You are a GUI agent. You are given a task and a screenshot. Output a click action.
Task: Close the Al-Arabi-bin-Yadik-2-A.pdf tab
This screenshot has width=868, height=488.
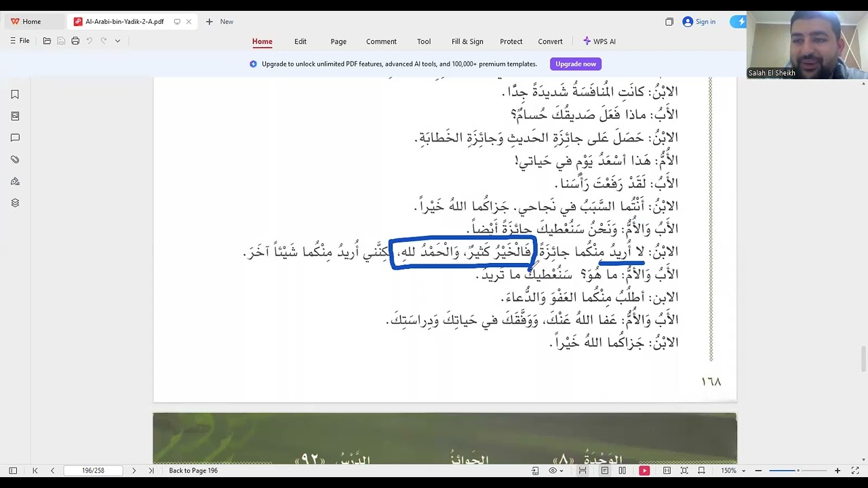(x=189, y=22)
